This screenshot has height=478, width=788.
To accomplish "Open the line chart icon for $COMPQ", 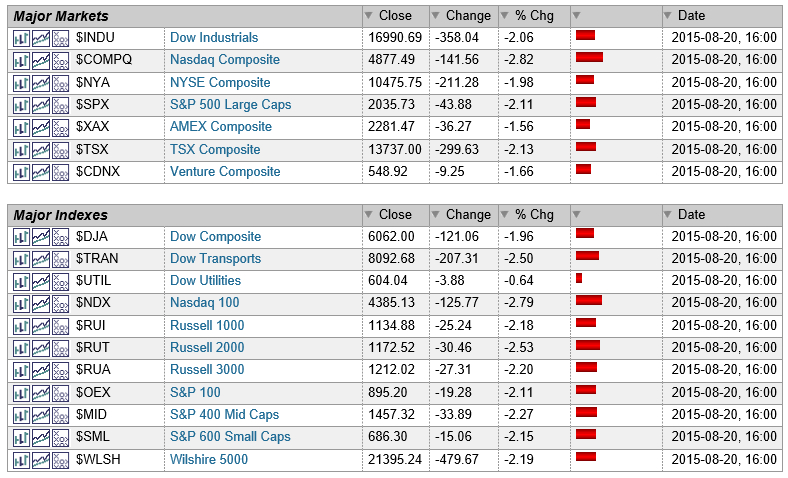I will click(x=41, y=60).
